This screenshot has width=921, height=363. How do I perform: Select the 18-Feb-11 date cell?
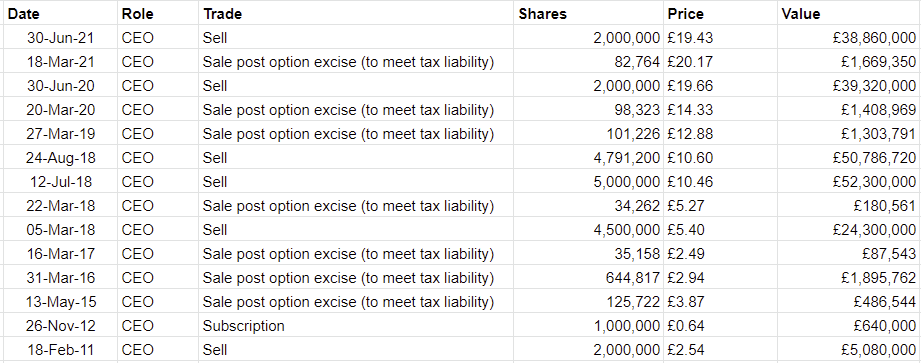60,350
